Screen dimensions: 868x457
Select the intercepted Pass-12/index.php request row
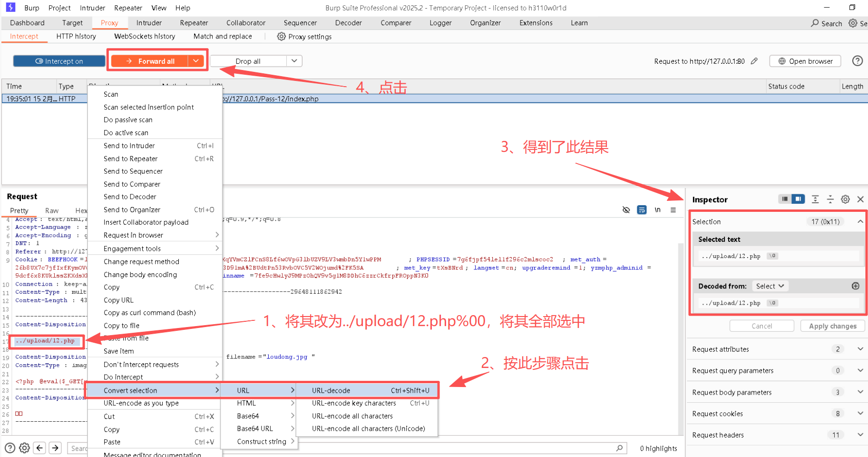[x=434, y=99]
